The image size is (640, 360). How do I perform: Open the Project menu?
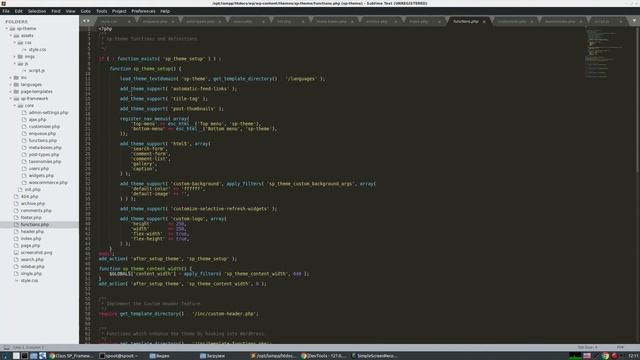coord(119,11)
